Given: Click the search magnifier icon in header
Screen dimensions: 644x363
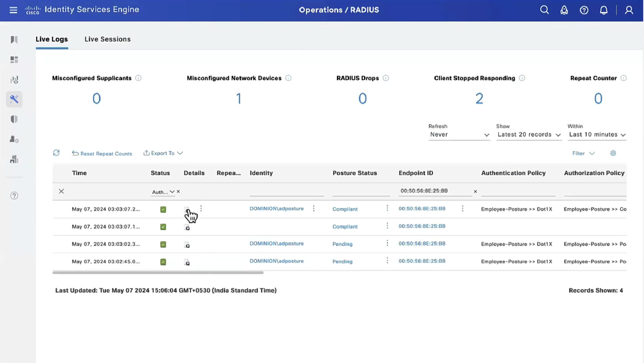Looking at the screenshot, I should pyautogui.click(x=544, y=10).
